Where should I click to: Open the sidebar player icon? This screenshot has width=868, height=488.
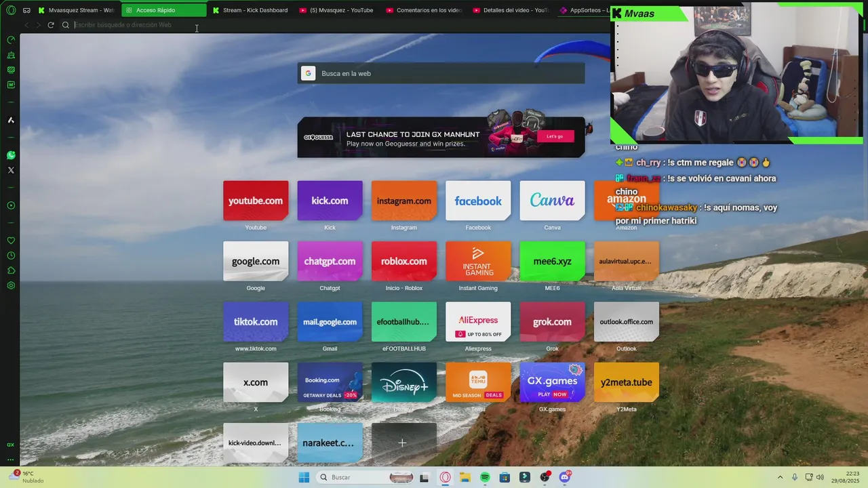coord(11,205)
